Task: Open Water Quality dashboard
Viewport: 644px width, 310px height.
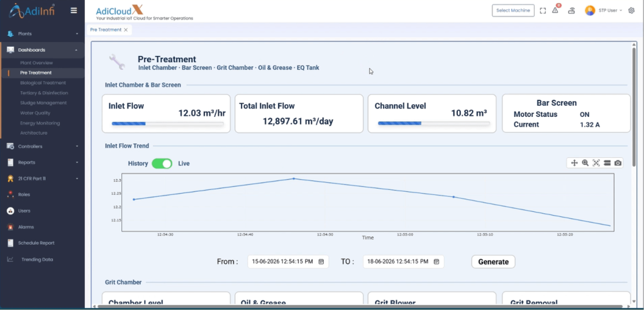Action: 35,113
